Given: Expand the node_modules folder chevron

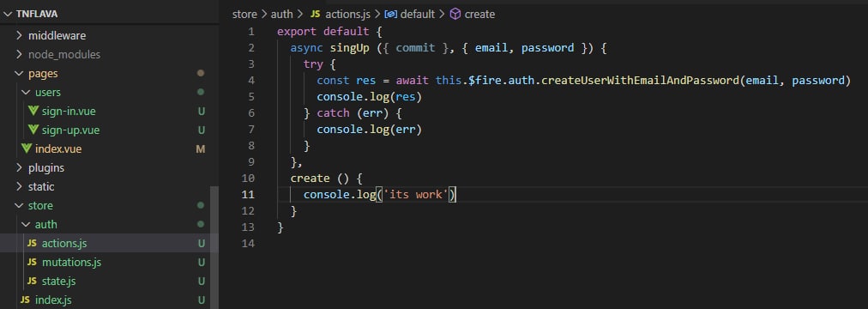Looking at the screenshot, I should point(19,54).
